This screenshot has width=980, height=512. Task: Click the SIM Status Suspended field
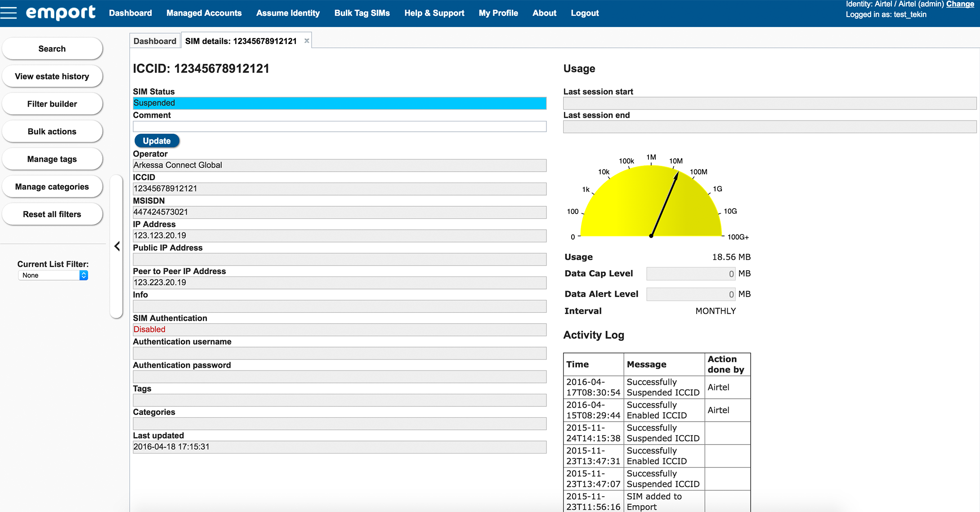(339, 103)
